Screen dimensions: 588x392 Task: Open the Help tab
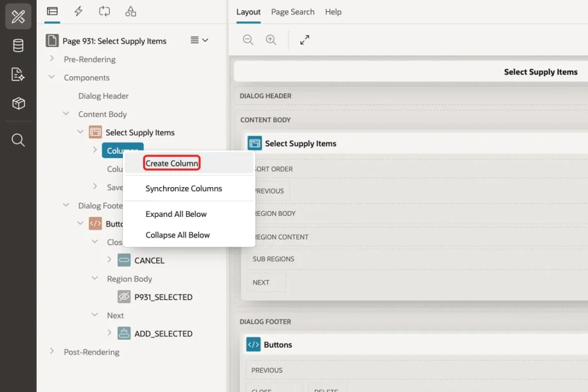333,12
